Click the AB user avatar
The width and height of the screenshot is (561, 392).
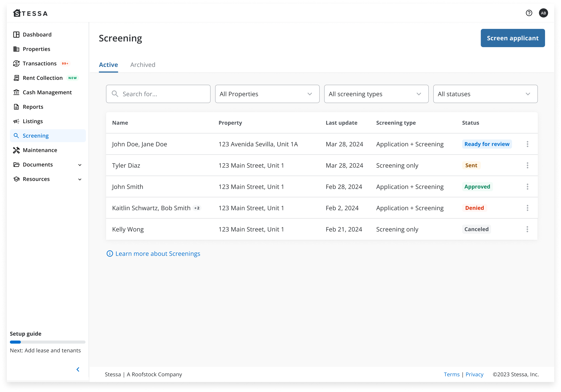[543, 13]
